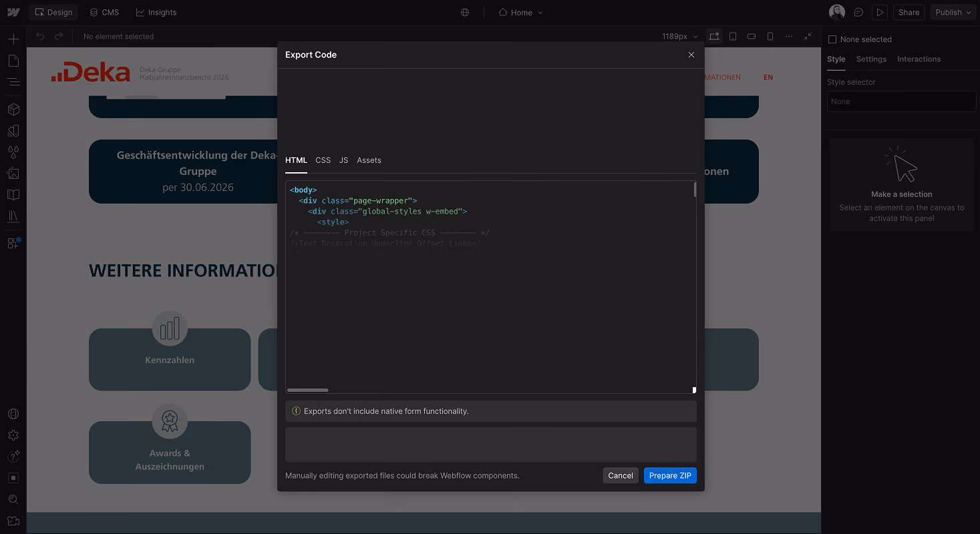980x534 pixels.
Task: Click the redo arrow
Action: coord(59,37)
